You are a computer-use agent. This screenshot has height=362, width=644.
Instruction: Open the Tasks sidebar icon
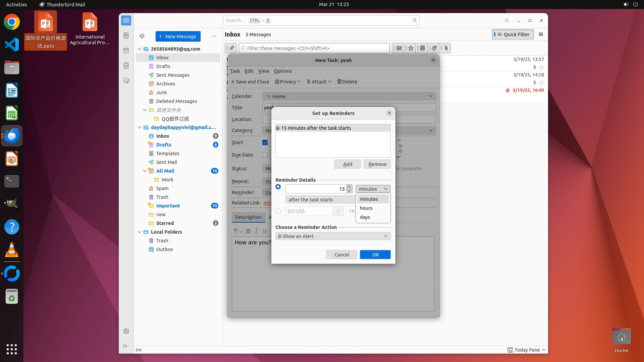(126, 66)
